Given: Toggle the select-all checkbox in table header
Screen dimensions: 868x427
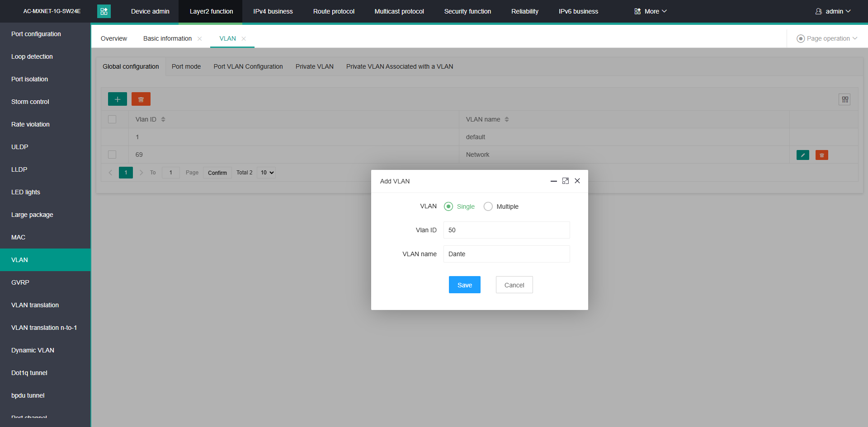Looking at the screenshot, I should [x=112, y=119].
